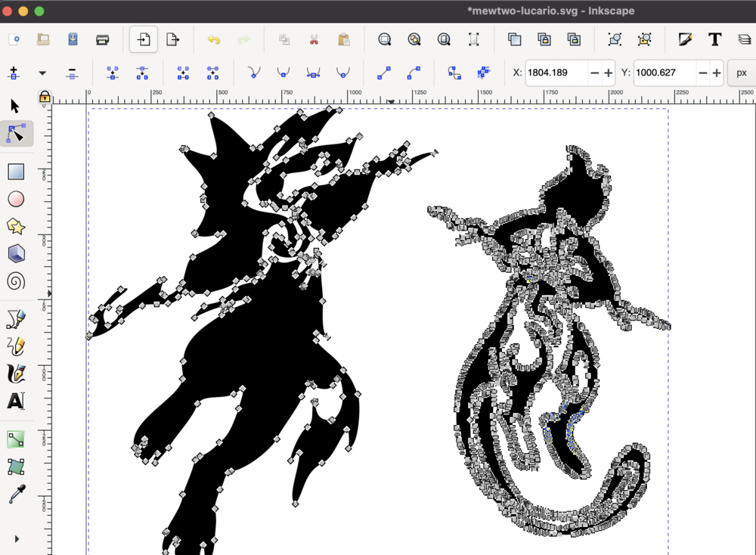Unlink the clone with the open padlock icon
The height and width of the screenshot is (555, 756).
point(574,39)
